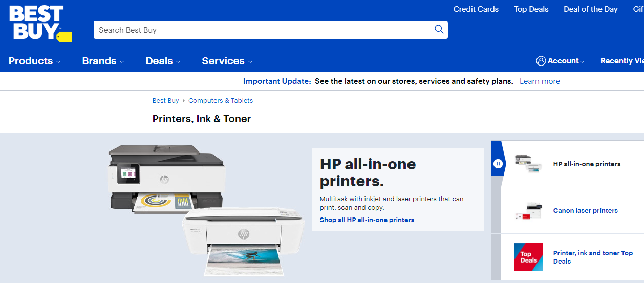Click the Account user icon
Image resolution: width=644 pixels, height=283 pixels.
pos(541,61)
